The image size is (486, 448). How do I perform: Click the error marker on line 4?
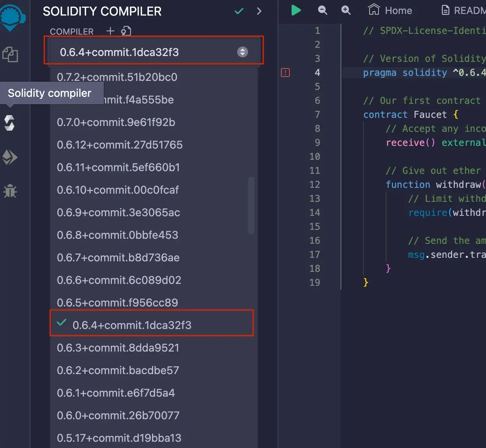coord(285,72)
